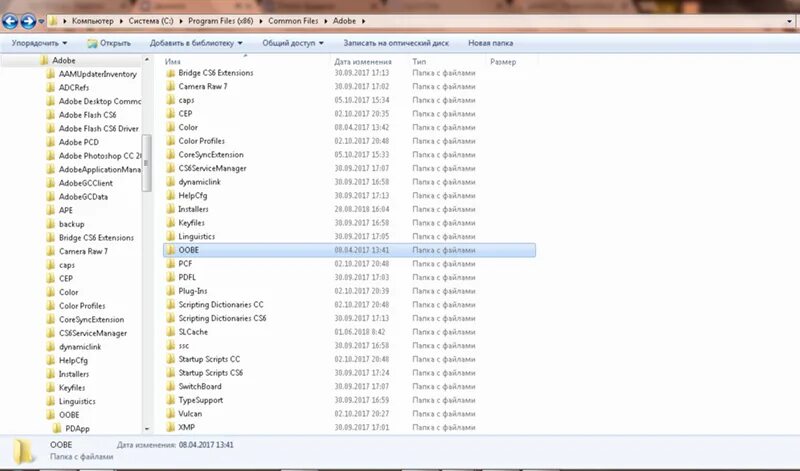
Task: Sort by the Тип column header
Action: click(x=419, y=61)
